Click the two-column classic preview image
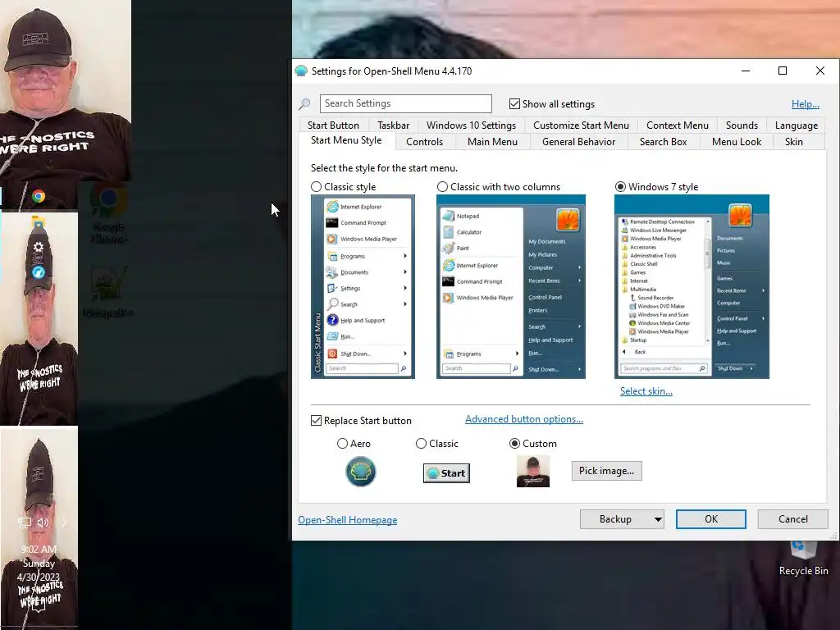Viewport: 840px width, 630px height. 511,286
